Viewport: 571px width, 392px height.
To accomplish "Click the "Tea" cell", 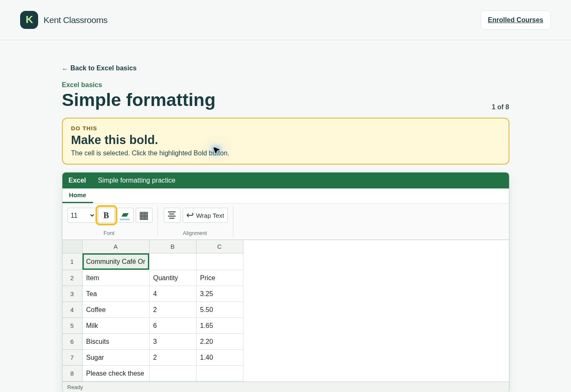I will coord(116,294).
